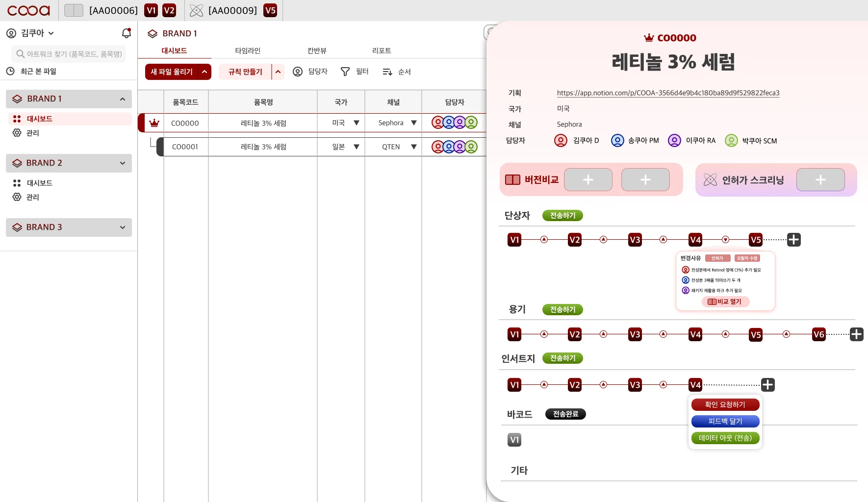Open the Notion 기획 link
Image resolution: width=868 pixels, height=502 pixels.
pyautogui.click(x=668, y=93)
